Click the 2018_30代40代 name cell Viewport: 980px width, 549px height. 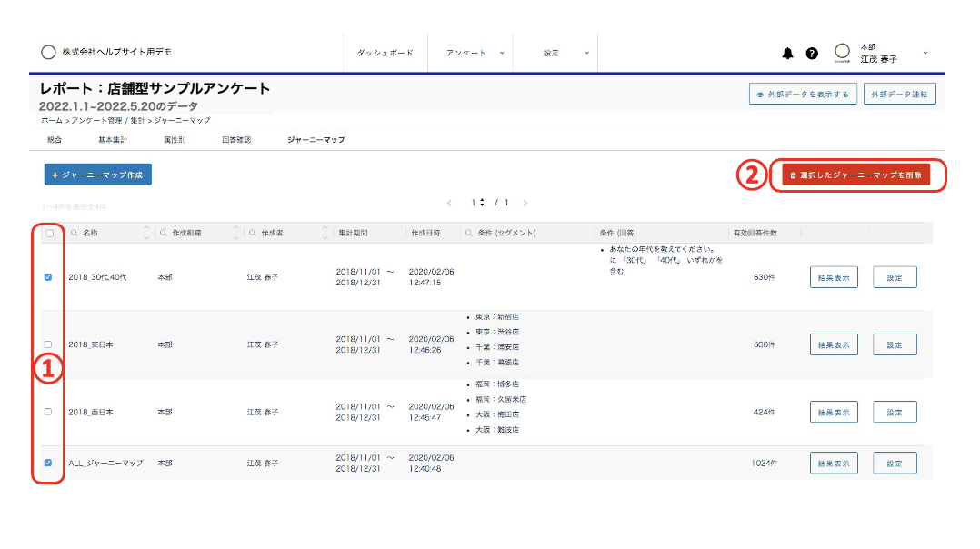[97, 277]
